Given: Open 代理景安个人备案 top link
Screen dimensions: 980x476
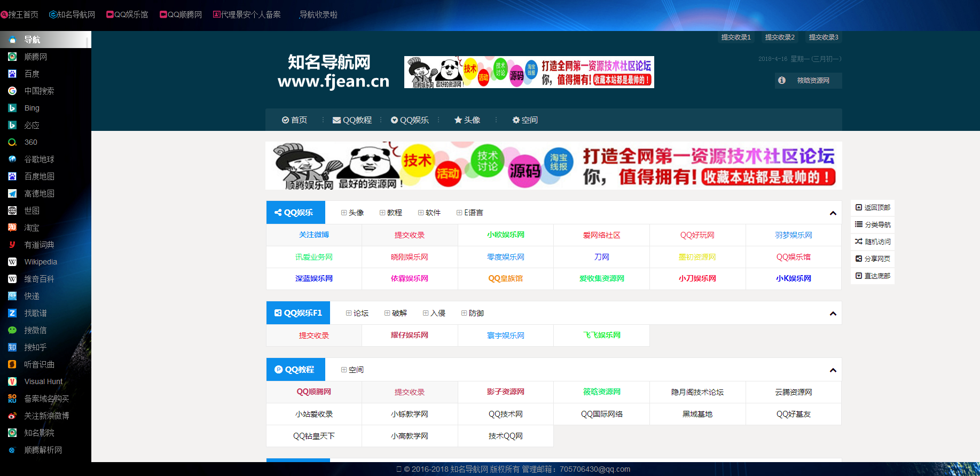Looking at the screenshot, I should tap(247, 14).
